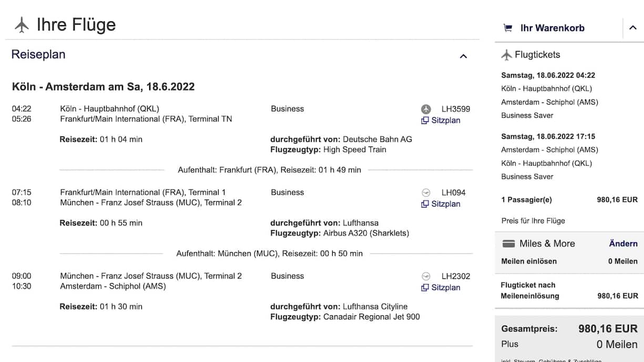Collapse the Reiseplan section
This screenshot has height=362, width=644.
(463, 56)
